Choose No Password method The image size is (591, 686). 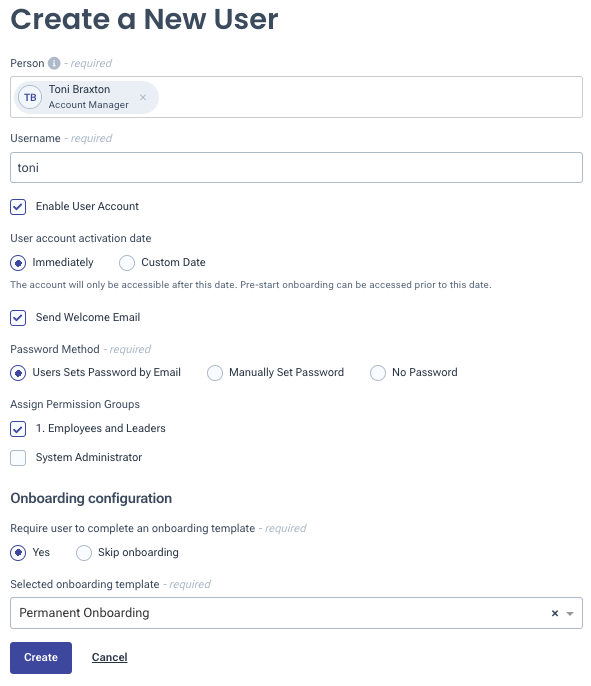tap(378, 373)
